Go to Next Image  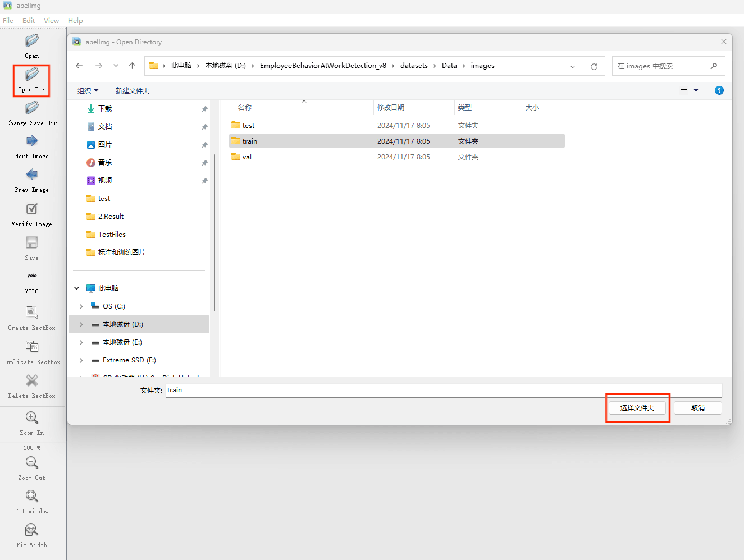tap(32, 141)
